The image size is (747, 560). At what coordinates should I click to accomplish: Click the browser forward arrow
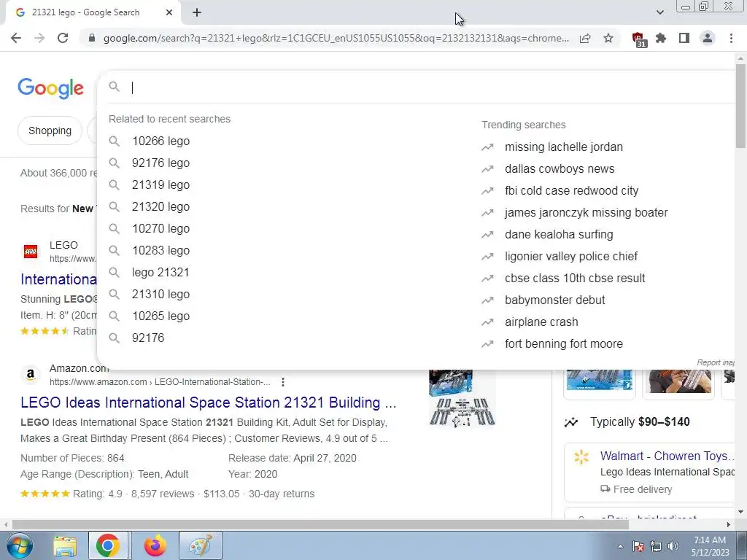click(x=39, y=38)
